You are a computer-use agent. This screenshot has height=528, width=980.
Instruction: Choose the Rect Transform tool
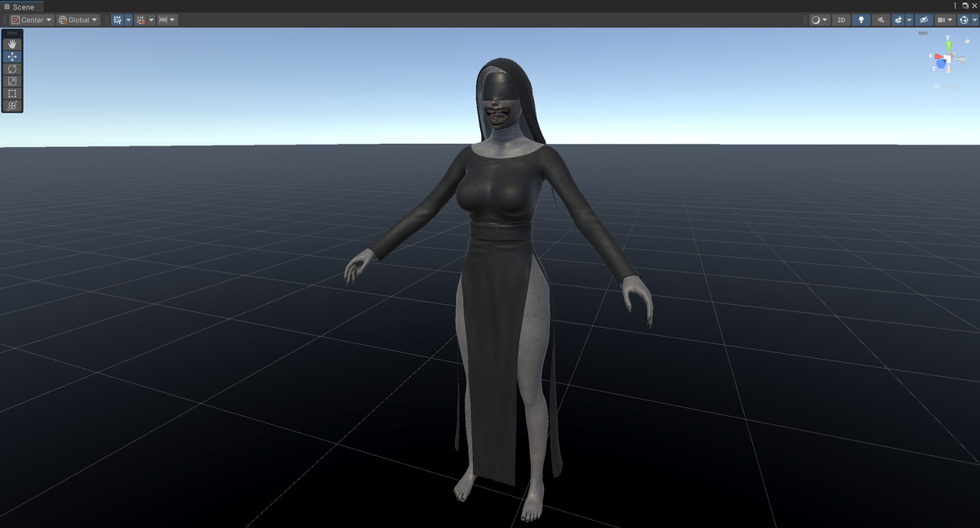pyautogui.click(x=11, y=93)
